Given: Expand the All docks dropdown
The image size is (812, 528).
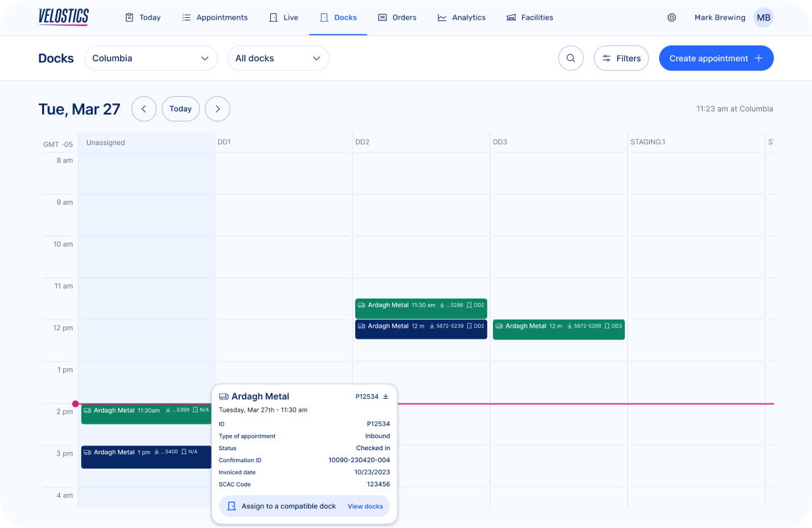Looking at the screenshot, I should point(278,58).
